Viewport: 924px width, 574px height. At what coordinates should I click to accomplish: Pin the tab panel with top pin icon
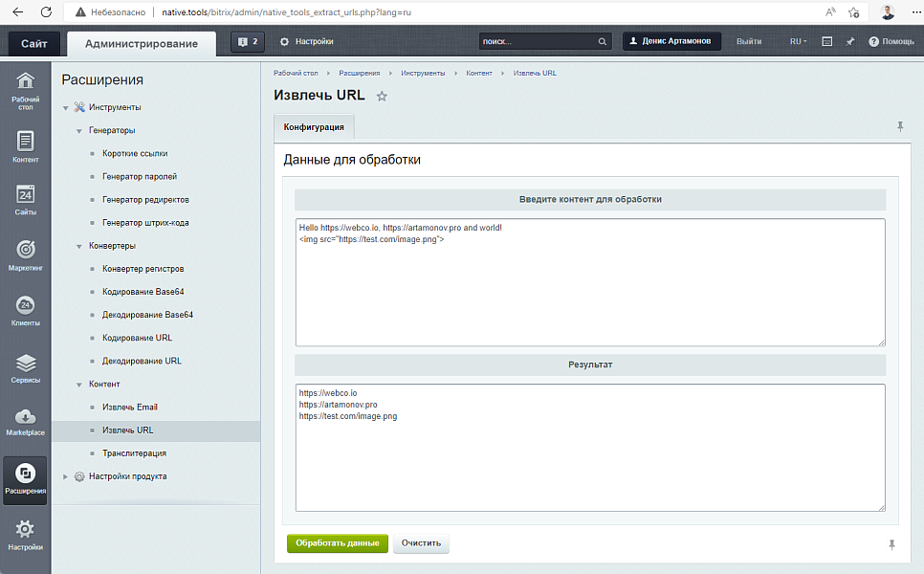899,126
